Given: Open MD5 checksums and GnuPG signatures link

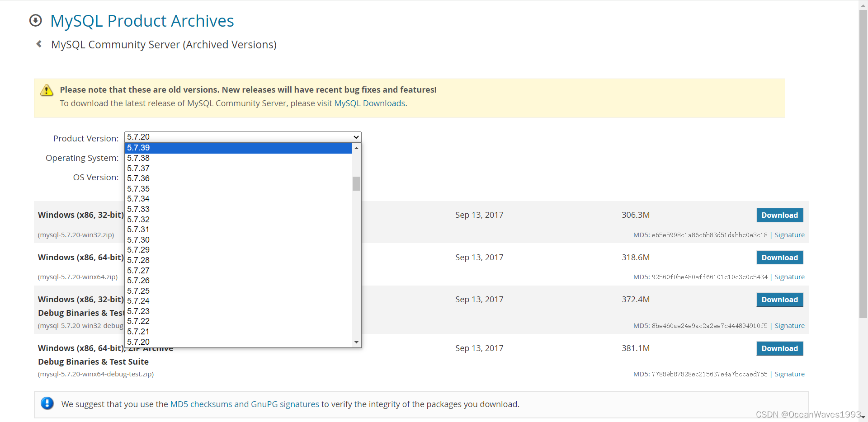Looking at the screenshot, I should pos(245,404).
